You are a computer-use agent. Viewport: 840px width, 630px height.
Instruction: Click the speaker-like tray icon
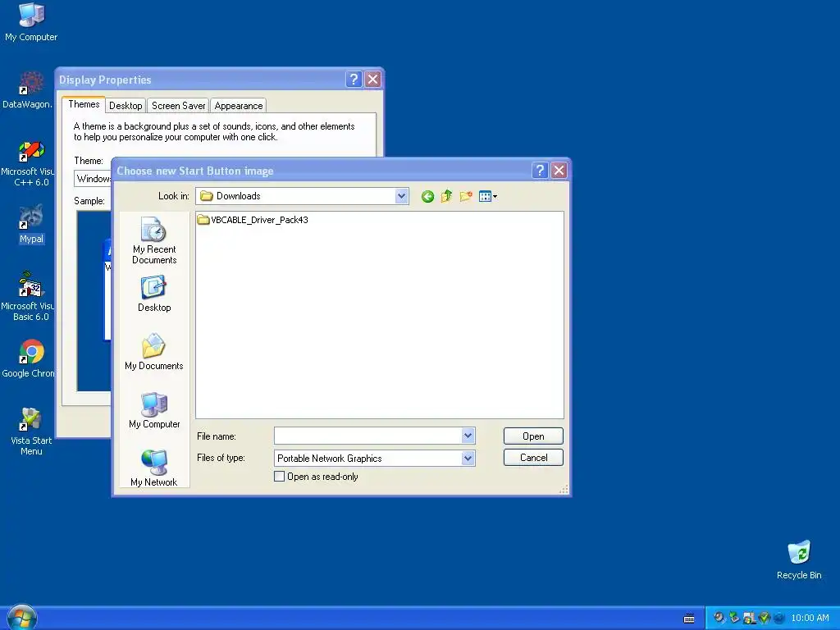[719, 618]
